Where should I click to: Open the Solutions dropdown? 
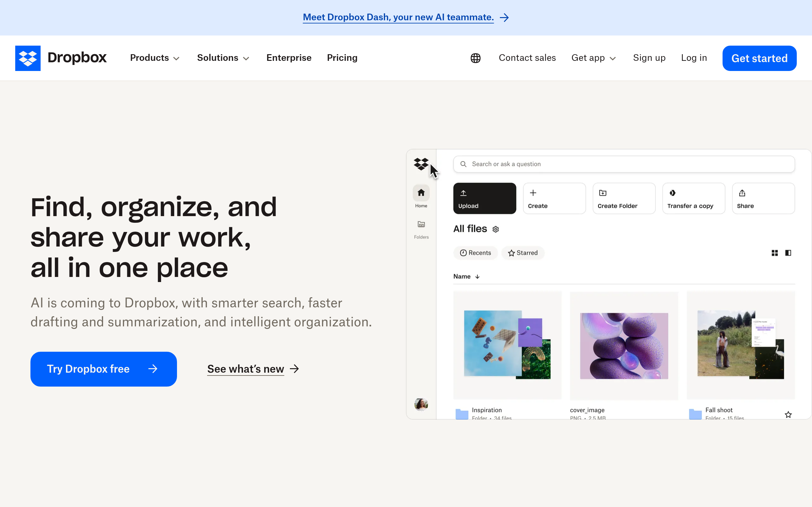point(223,58)
